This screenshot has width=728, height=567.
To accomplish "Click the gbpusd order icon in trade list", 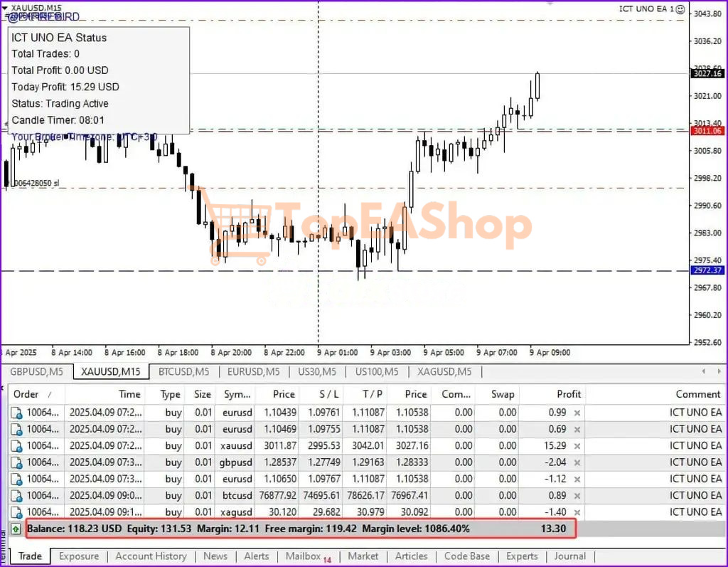I will [x=16, y=462].
